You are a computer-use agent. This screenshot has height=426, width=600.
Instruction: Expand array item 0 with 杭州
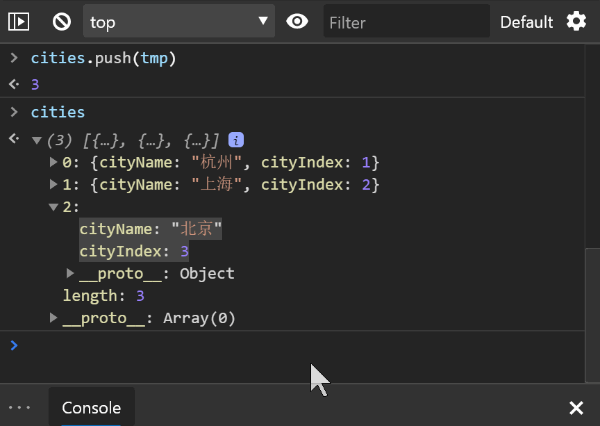tap(53, 162)
